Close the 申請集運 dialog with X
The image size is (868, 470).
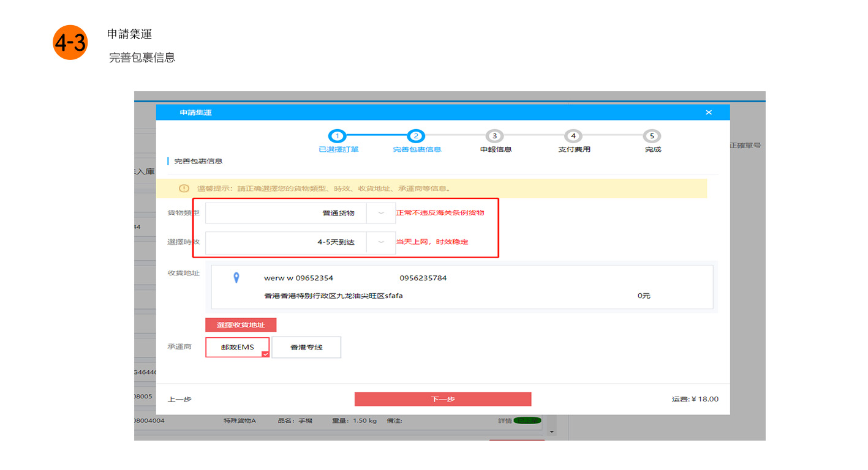tap(709, 113)
